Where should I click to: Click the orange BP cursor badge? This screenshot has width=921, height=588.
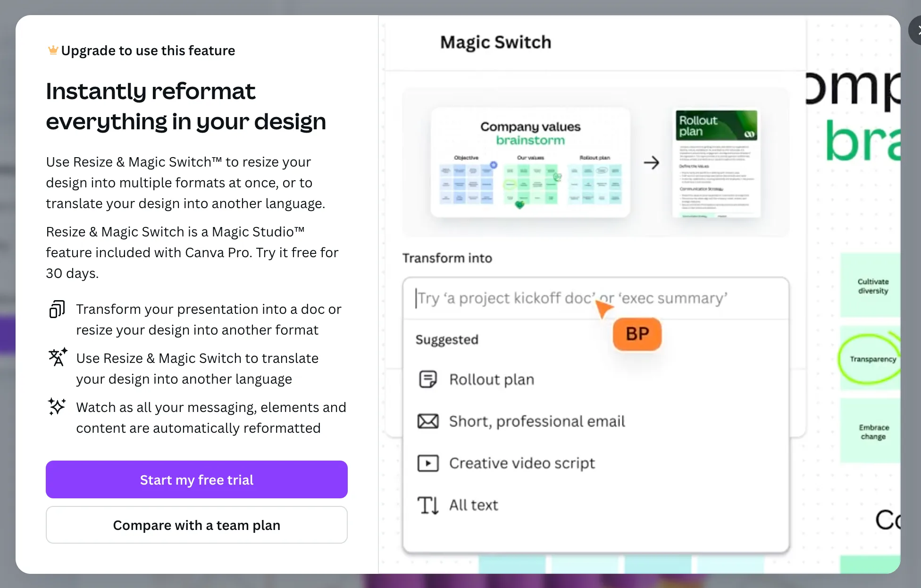[637, 334]
